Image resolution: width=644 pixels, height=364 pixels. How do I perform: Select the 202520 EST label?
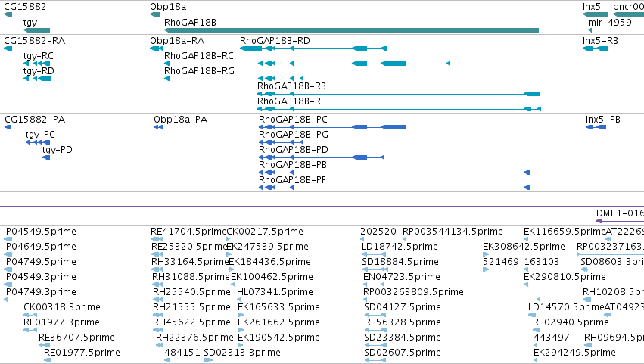tap(378, 232)
